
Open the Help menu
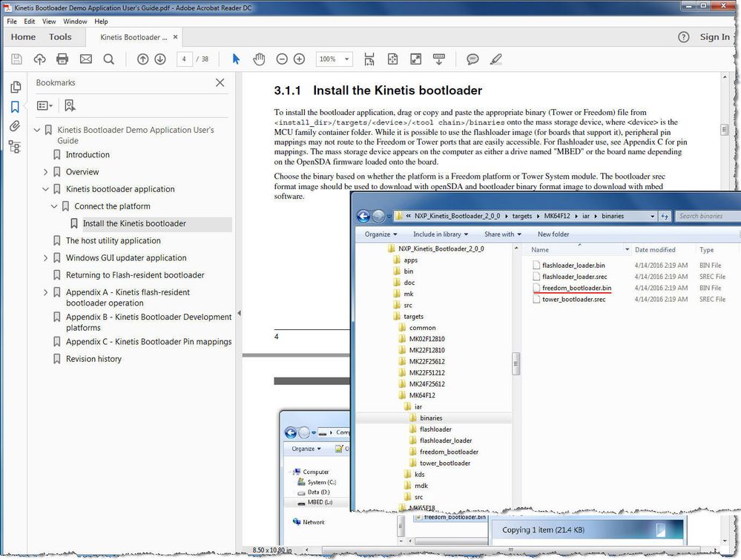pos(101,22)
